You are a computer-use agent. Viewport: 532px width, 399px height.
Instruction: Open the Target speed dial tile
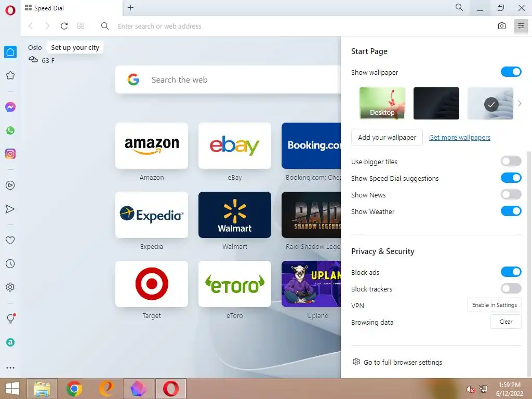[x=152, y=284]
